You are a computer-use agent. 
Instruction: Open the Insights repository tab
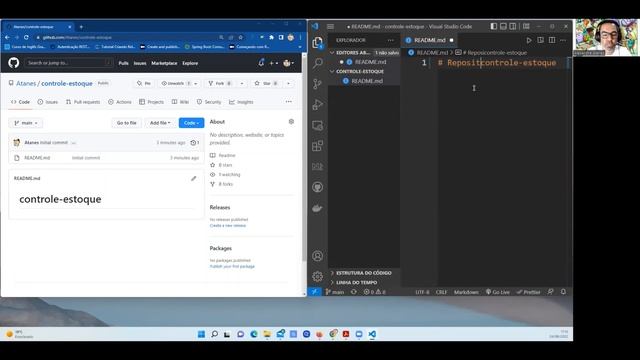(241, 102)
